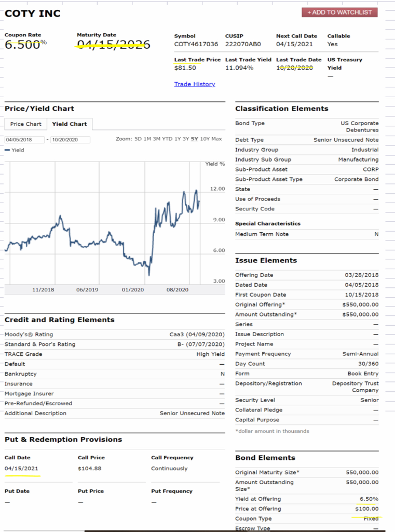Click the chart end date field 10/20/2020

pos(70,140)
